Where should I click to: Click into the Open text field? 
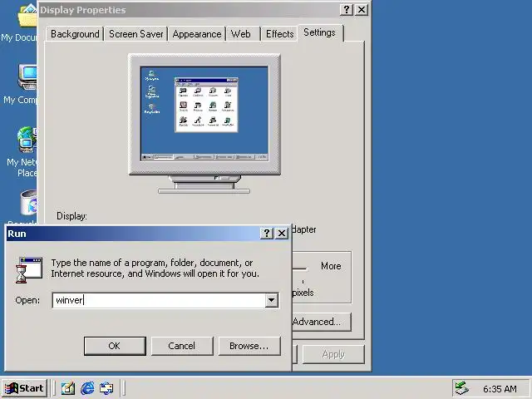point(159,300)
